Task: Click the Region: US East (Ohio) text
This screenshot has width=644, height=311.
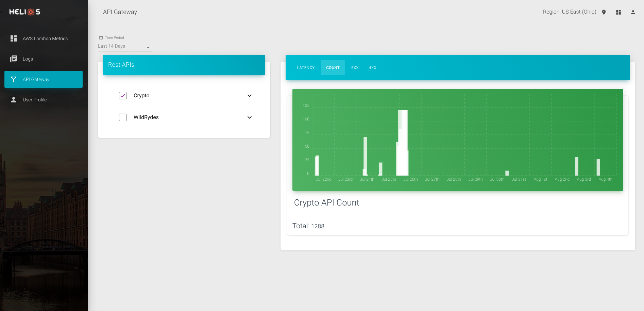Action: 570,12
